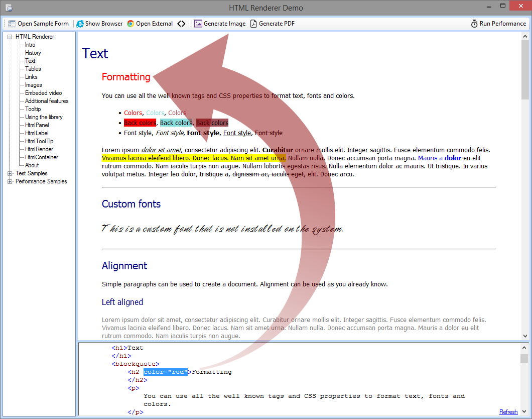Select the Tables item in tree

33,69
